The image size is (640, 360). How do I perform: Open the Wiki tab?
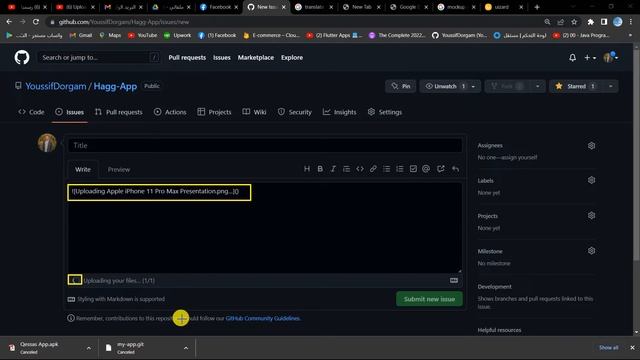(254, 112)
